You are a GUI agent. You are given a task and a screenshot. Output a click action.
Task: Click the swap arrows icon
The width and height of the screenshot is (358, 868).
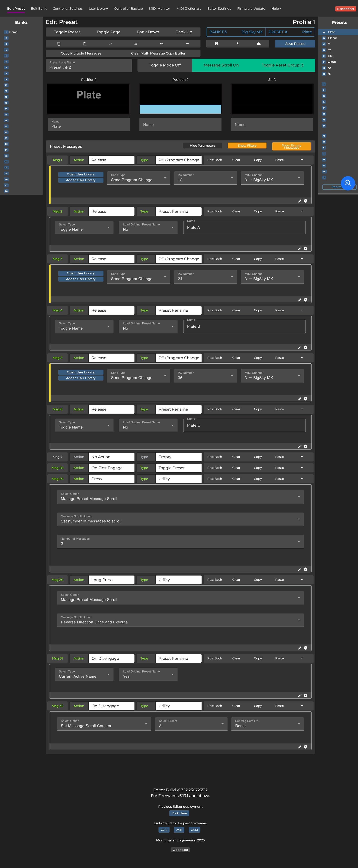pos(110,44)
